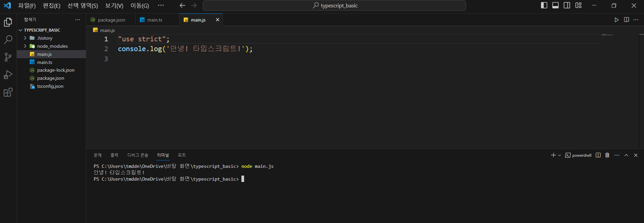The image size is (644, 223).
Task: Split the terminal pane
Action: [598, 155]
